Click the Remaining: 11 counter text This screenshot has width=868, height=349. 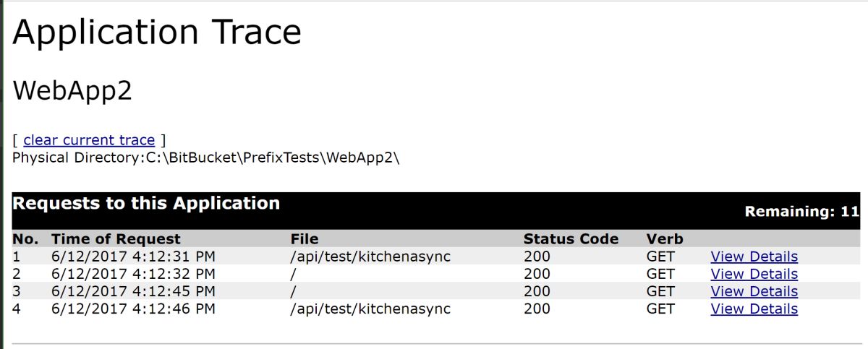pos(801,212)
